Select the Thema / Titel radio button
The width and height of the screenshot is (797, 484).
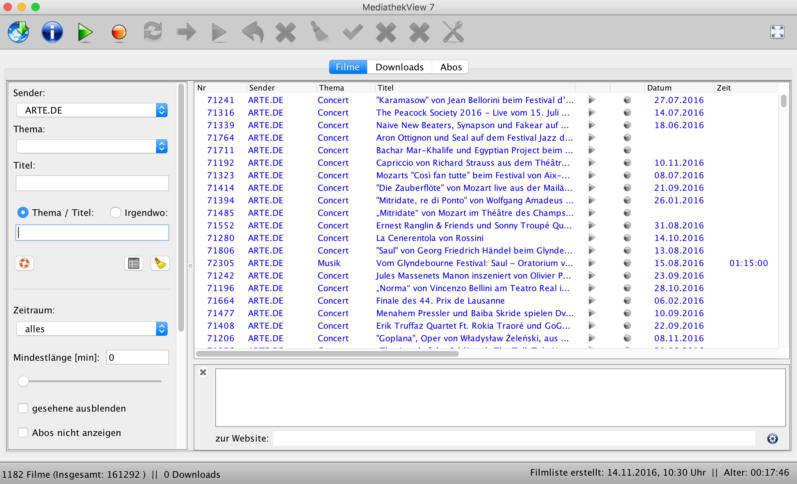click(x=23, y=212)
